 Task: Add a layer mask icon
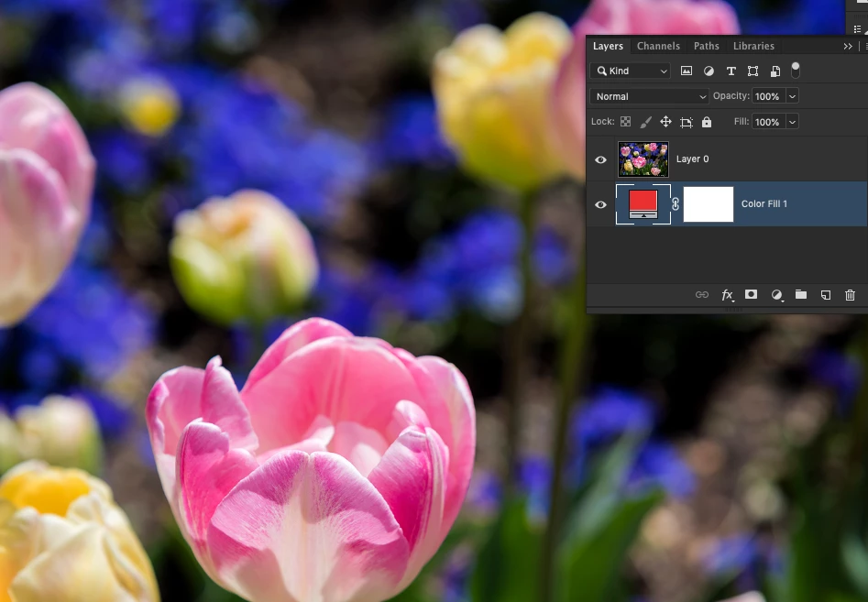752,294
